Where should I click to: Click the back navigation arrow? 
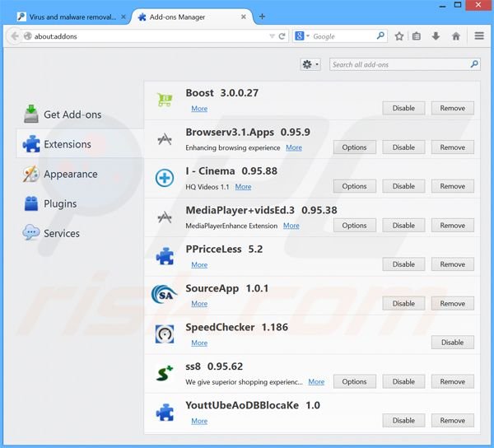point(15,36)
